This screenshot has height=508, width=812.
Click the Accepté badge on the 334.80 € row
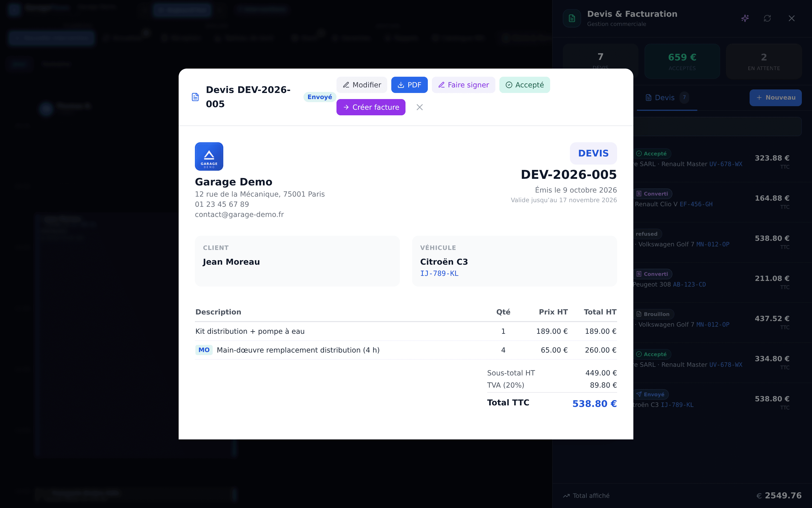pos(652,355)
